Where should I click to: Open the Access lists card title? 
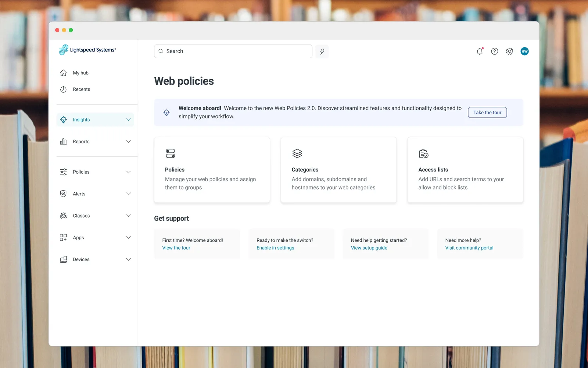tap(433, 170)
